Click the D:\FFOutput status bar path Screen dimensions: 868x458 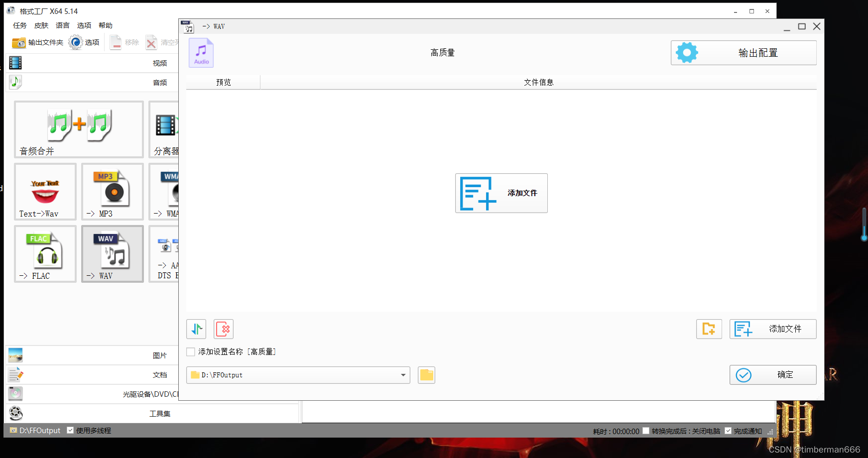click(40, 431)
